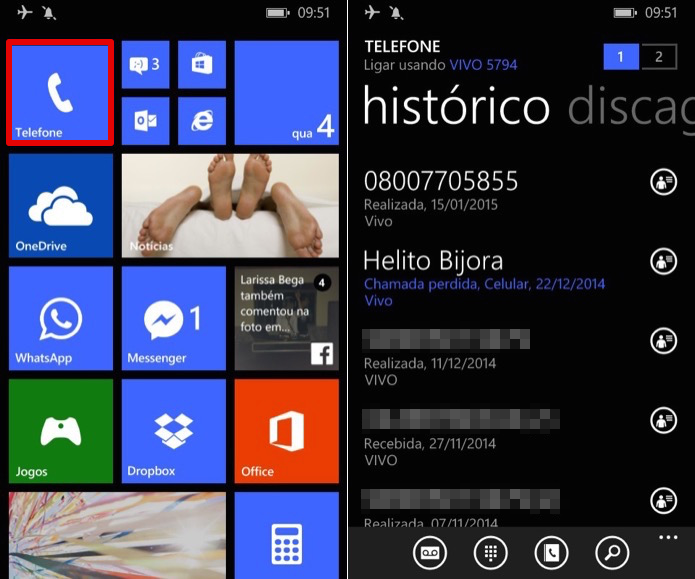Launch the Internet Explorer tile

(x=202, y=121)
